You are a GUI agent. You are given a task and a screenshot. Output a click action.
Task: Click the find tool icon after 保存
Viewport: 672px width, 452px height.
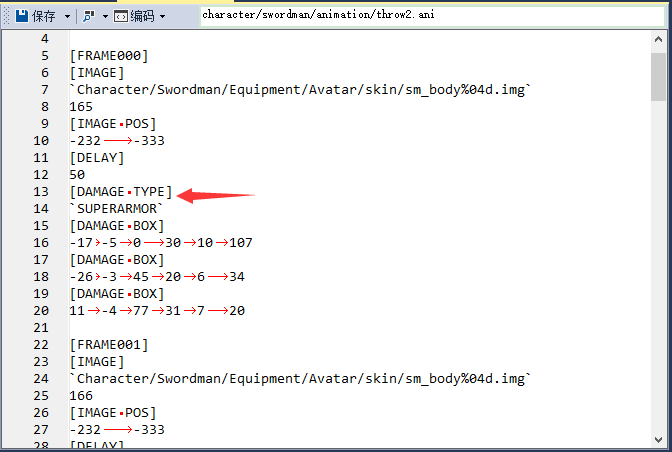[x=89, y=16]
